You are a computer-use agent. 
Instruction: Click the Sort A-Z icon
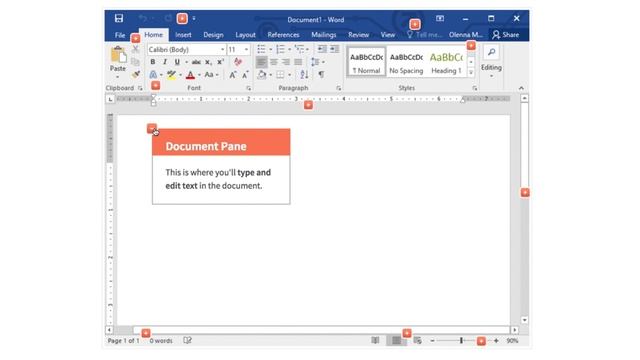click(x=304, y=75)
